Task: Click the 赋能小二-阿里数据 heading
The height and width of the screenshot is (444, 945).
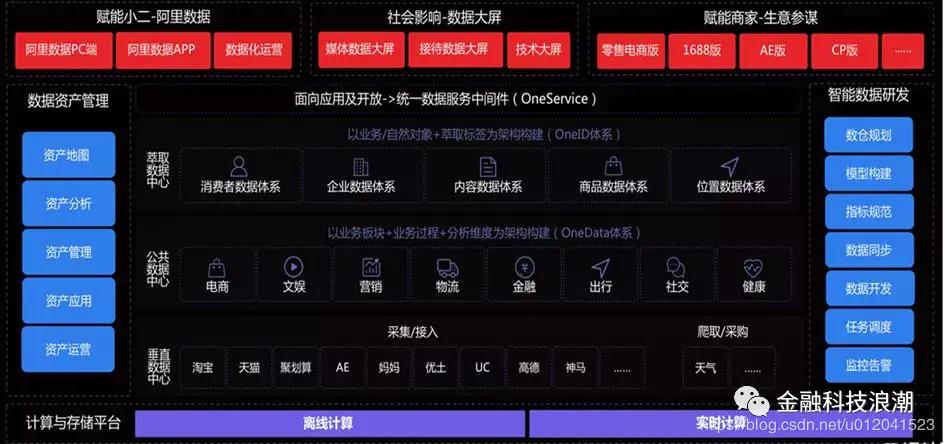Action: 154,16
